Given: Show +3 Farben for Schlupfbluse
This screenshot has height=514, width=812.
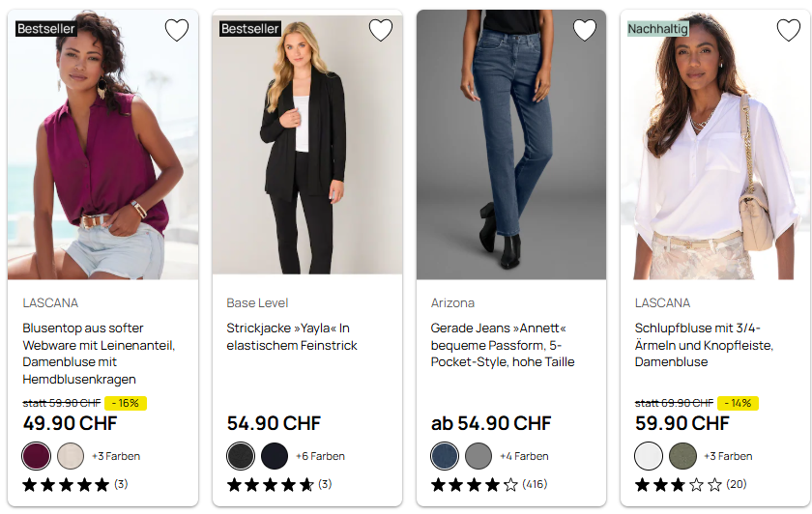Looking at the screenshot, I should pyautogui.click(x=728, y=456).
